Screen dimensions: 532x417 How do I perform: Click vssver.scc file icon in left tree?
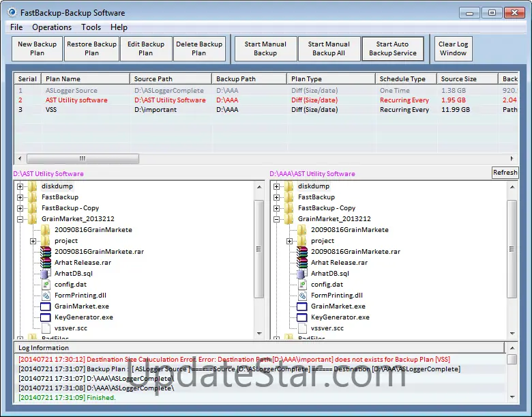46,328
